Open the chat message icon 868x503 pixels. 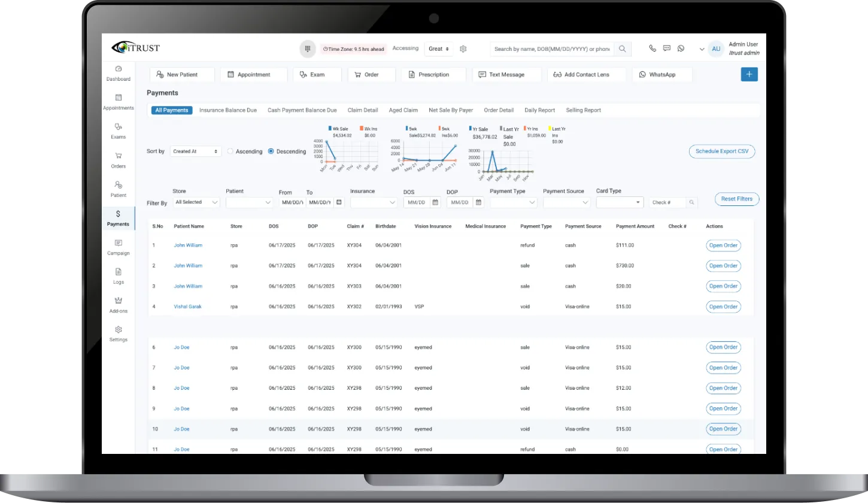point(667,49)
